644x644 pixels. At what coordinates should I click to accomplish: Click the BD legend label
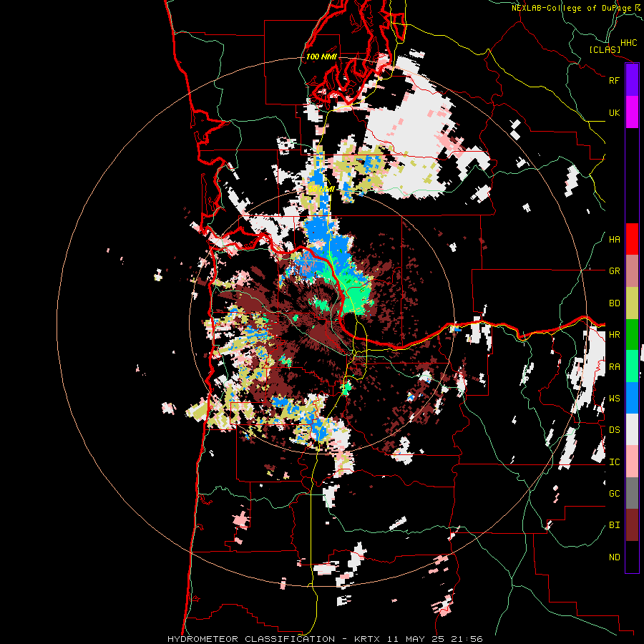tap(614, 303)
